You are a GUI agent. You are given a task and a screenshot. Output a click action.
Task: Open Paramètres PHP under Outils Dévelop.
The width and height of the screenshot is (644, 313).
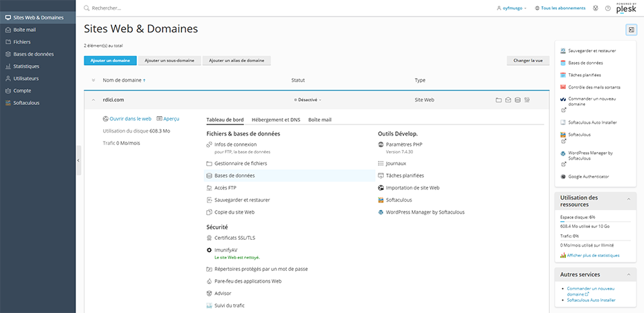(x=403, y=144)
